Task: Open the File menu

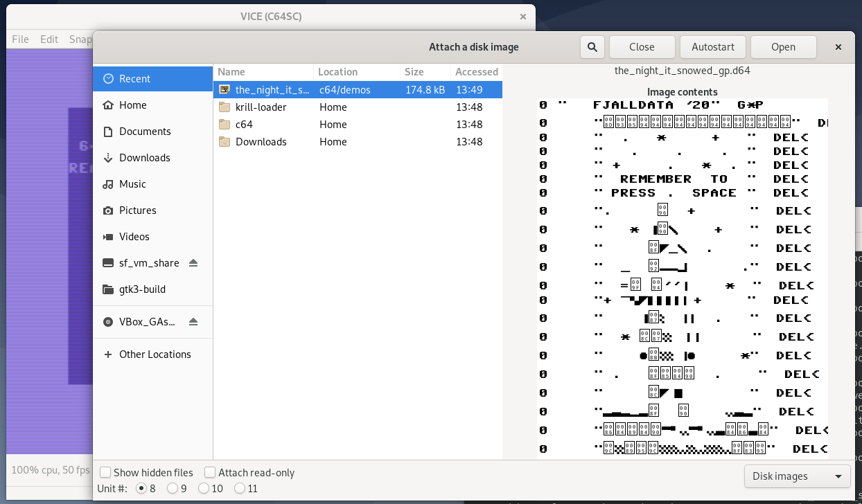Action: (x=20, y=39)
